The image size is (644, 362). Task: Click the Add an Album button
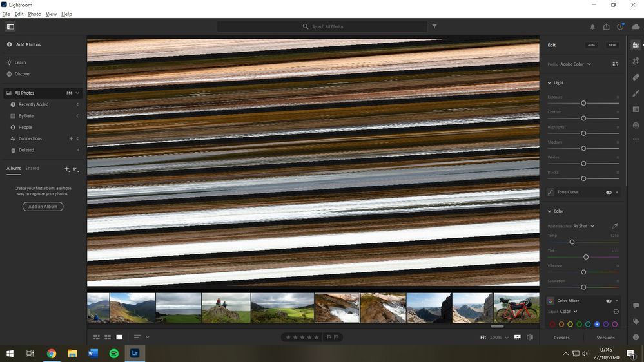[43, 207]
